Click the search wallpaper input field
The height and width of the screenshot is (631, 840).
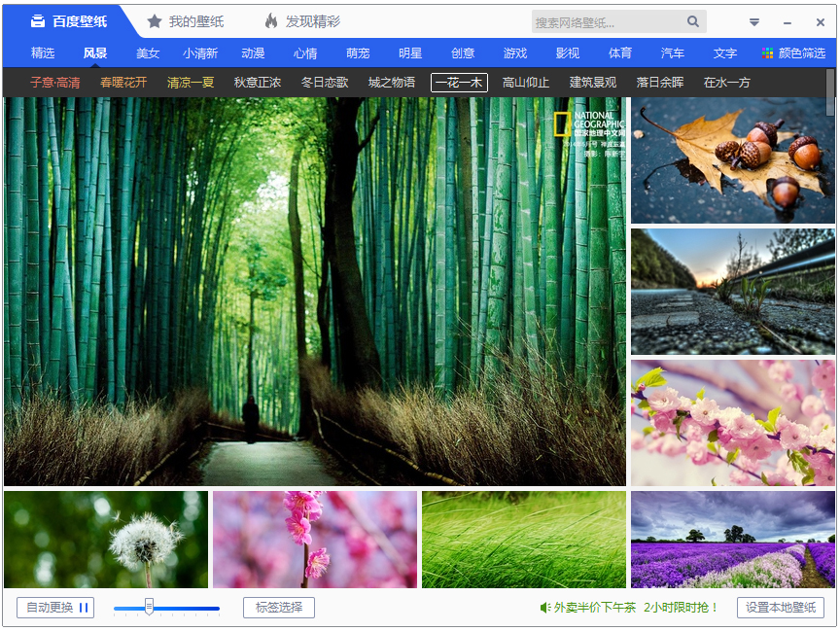(608, 21)
